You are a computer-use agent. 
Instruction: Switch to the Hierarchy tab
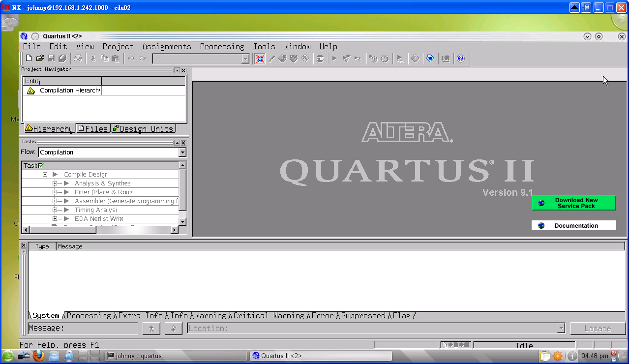49,129
